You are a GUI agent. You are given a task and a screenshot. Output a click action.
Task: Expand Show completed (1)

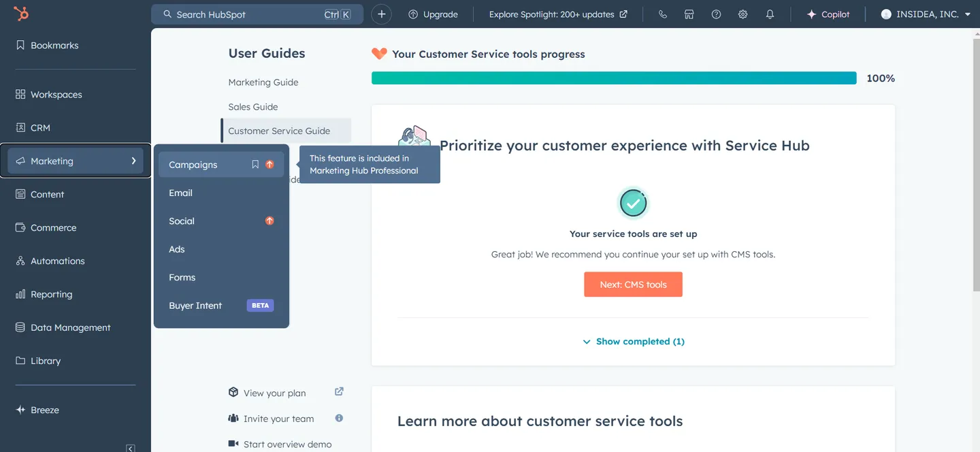tap(634, 342)
